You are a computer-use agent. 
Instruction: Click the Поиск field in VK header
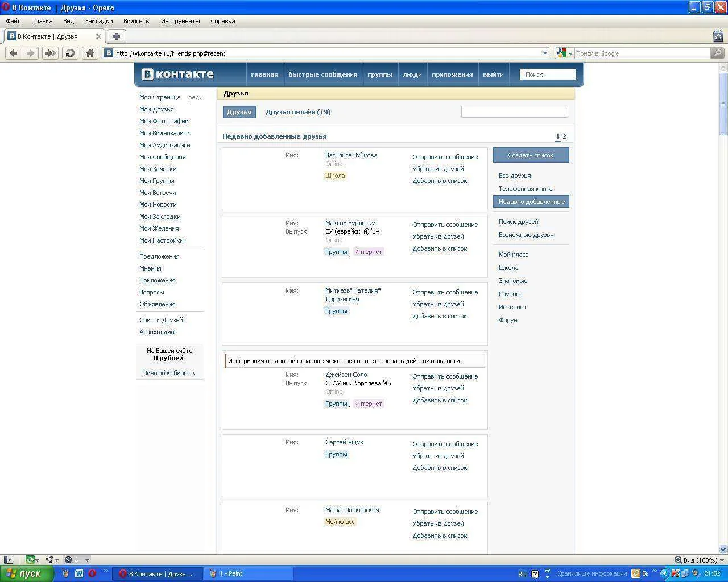click(x=548, y=74)
